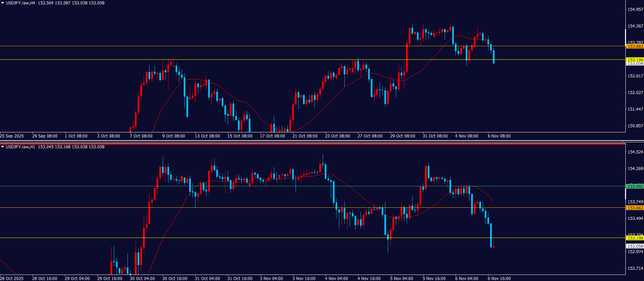644x281 pixels.
Task: Select yellow 153.190 price tag on H1 chart
Action: pyautogui.click(x=635, y=238)
